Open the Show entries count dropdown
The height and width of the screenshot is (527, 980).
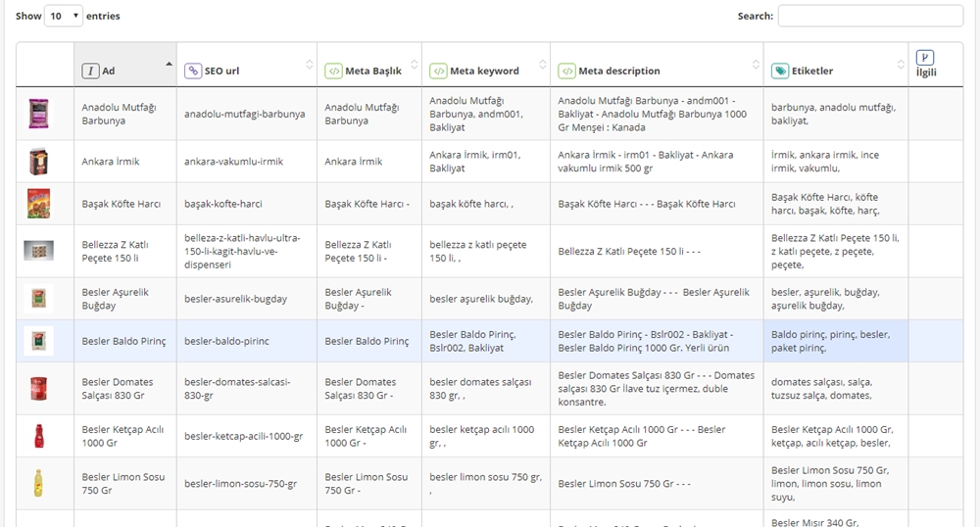pyautogui.click(x=63, y=16)
